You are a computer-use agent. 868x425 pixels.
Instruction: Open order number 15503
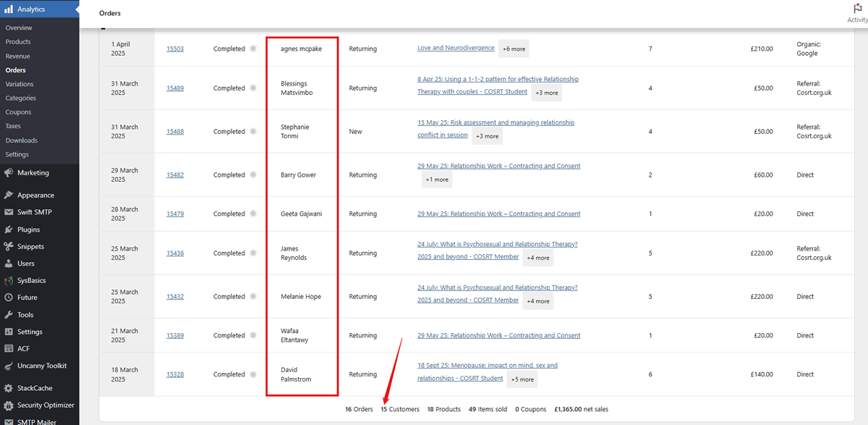tap(175, 49)
